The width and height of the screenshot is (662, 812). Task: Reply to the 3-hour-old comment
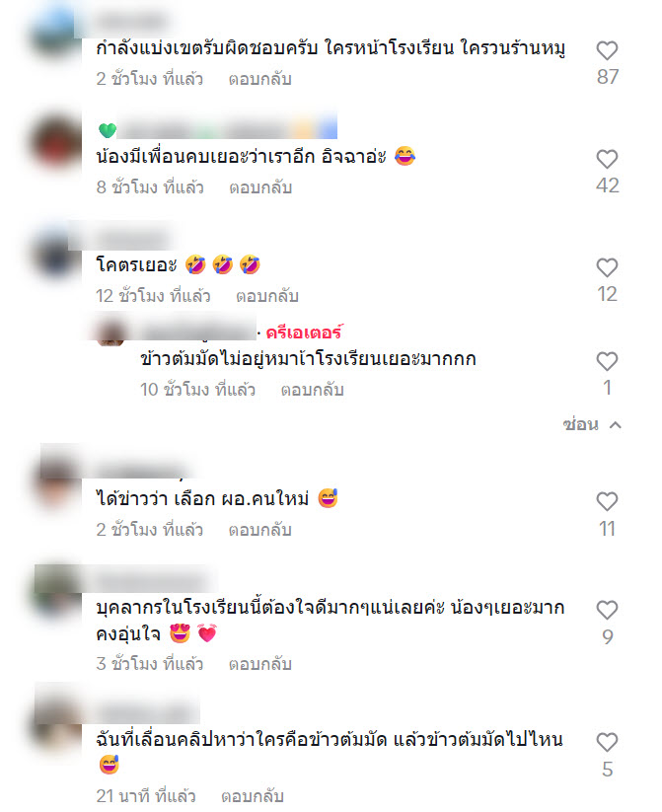point(260,664)
